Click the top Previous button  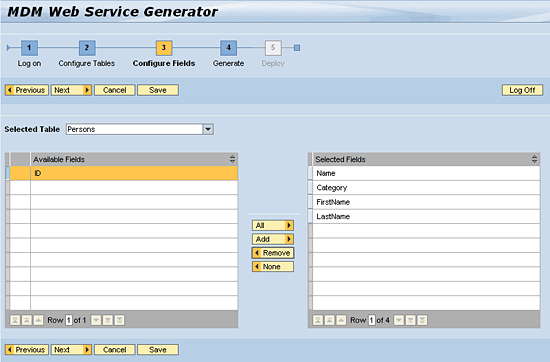27,90
